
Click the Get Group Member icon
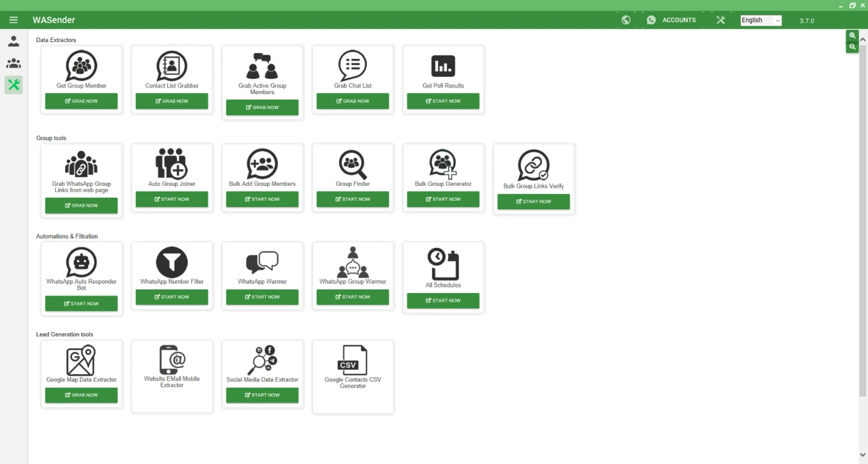[81, 66]
